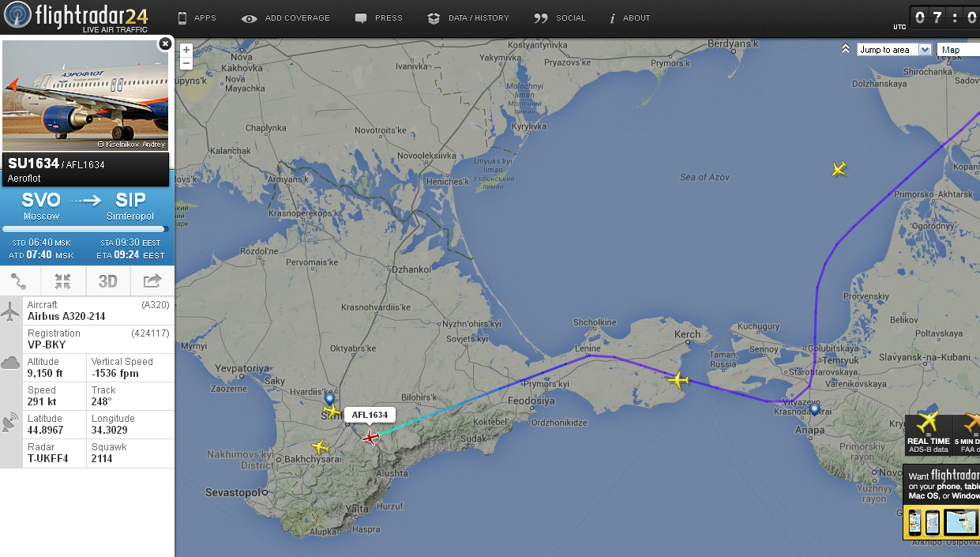Select the yellow plane over Sea of Azov

point(839,168)
